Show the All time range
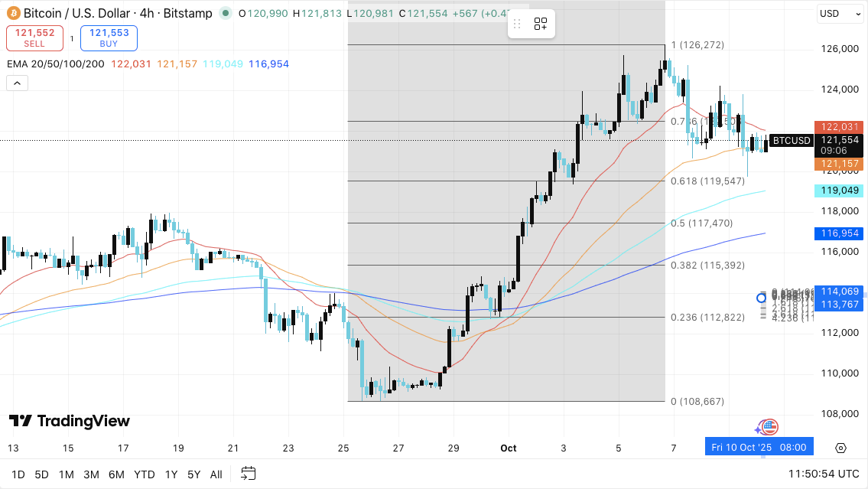868x489 pixels. pos(216,474)
